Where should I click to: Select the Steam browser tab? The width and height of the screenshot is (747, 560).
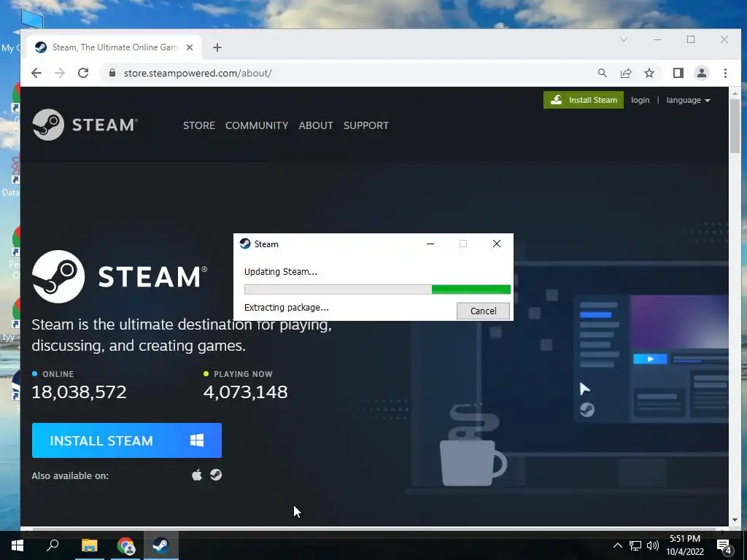pyautogui.click(x=115, y=47)
